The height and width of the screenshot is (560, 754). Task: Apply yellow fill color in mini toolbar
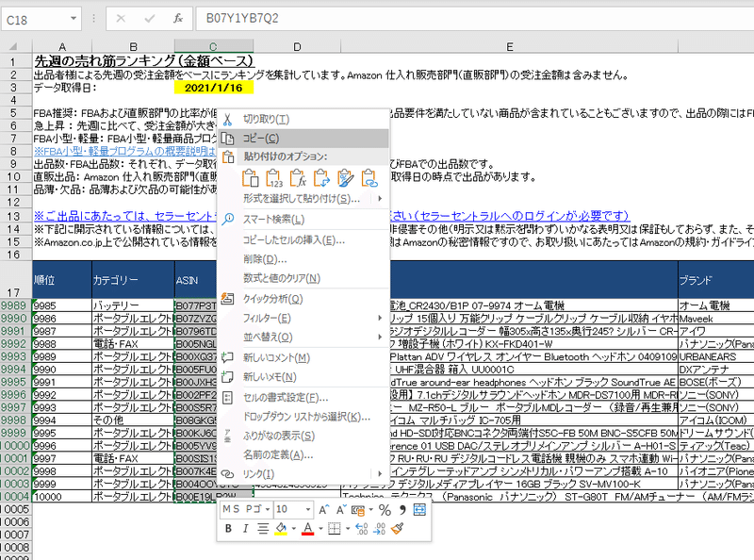[281, 529]
